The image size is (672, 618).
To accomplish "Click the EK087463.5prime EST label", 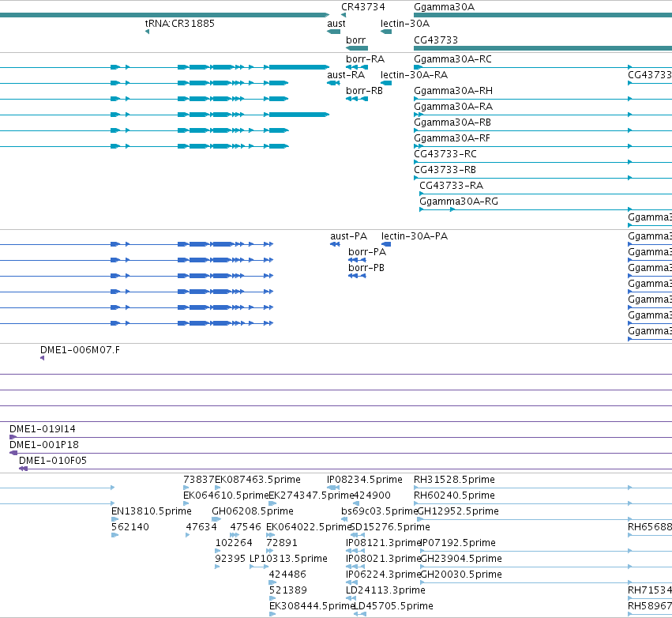I will click(257, 480).
